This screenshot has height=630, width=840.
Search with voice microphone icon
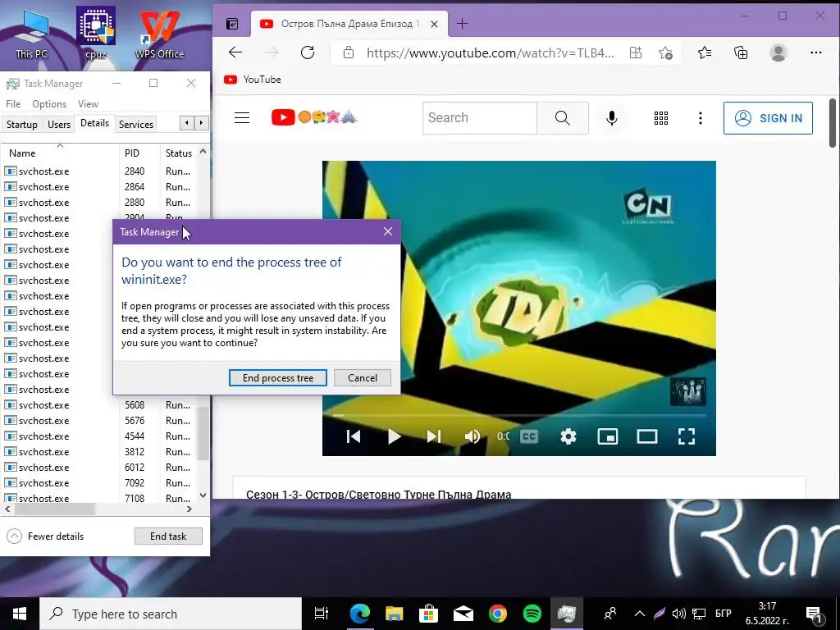[x=612, y=118]
